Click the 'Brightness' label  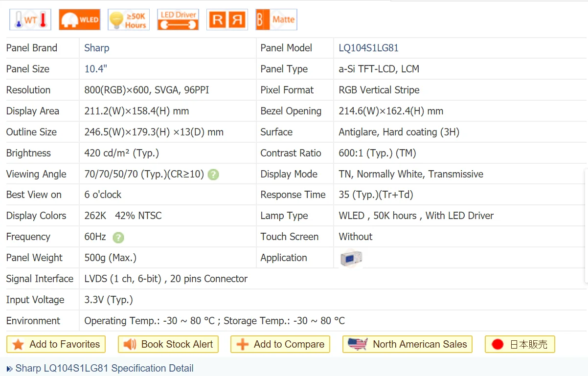click(x=28, y=153)
